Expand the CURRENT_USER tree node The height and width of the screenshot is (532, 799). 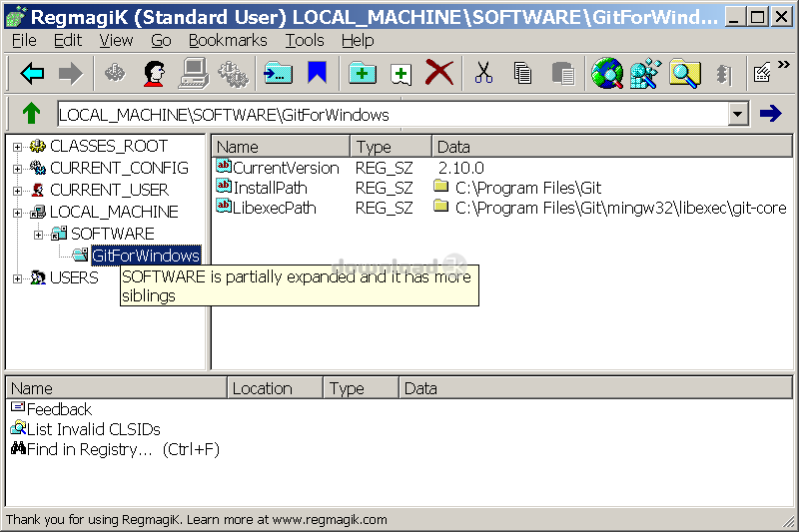point(17,191)
